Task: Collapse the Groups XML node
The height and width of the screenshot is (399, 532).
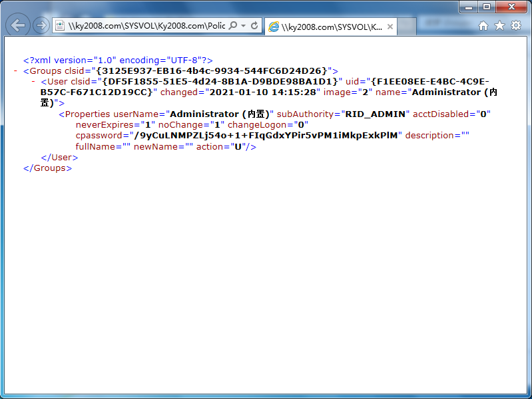Action: tap(15, 71)
